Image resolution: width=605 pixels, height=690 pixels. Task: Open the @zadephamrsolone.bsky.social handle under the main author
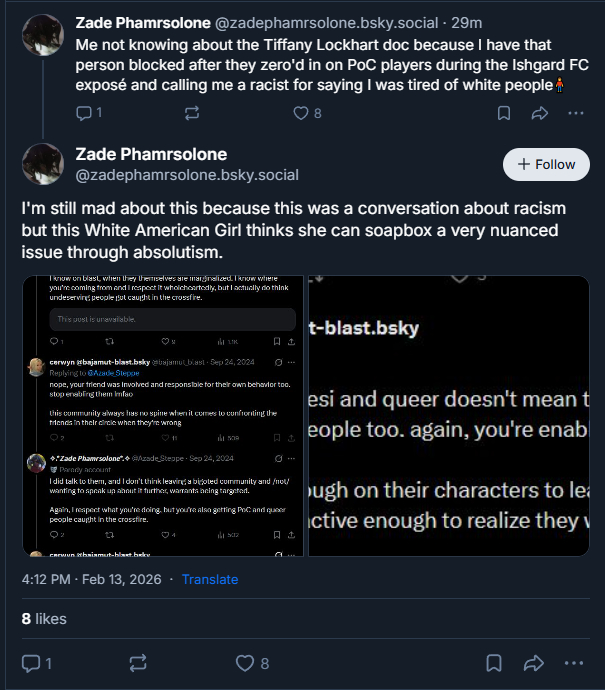[187, 175]
